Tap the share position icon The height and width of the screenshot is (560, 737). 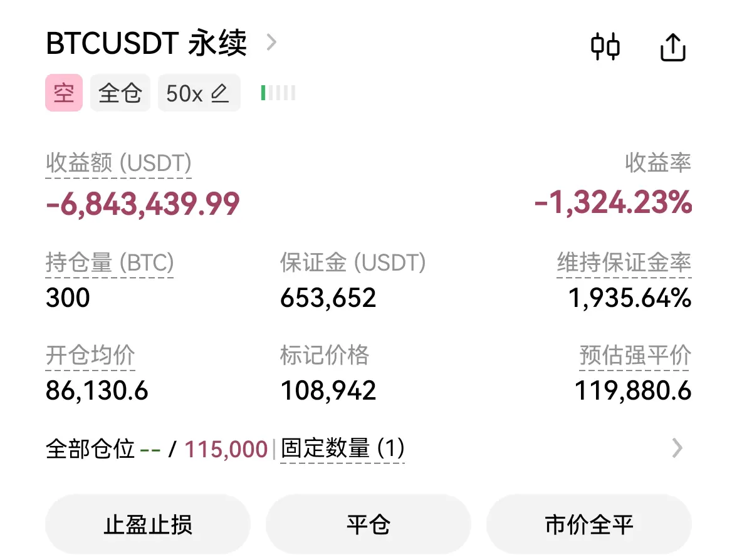(x=673, y=47)
